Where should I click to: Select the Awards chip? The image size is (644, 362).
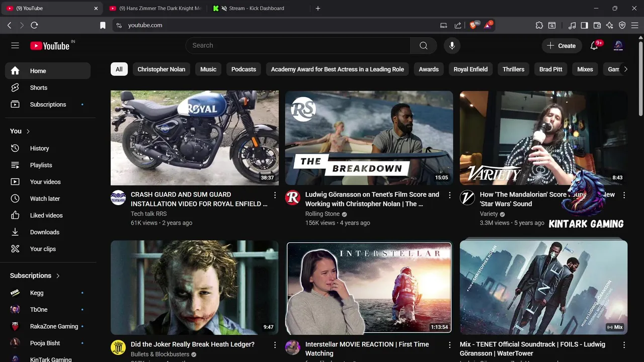[429, 69]
